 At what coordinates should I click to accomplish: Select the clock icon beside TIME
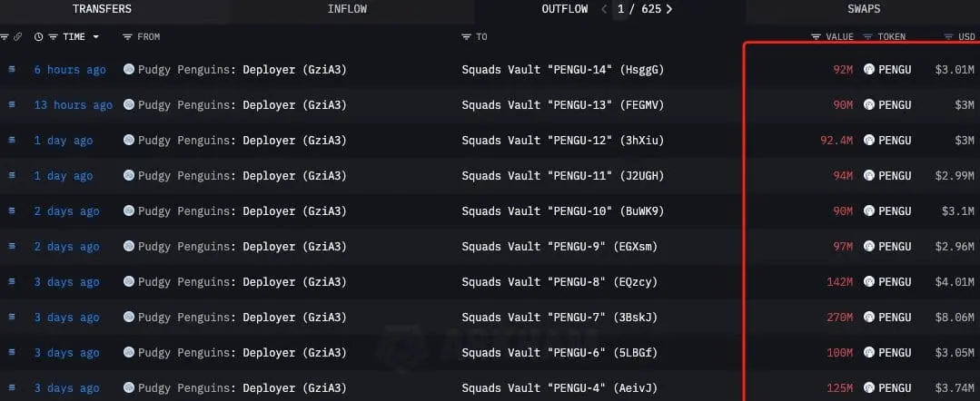click(x=39, y=37)
